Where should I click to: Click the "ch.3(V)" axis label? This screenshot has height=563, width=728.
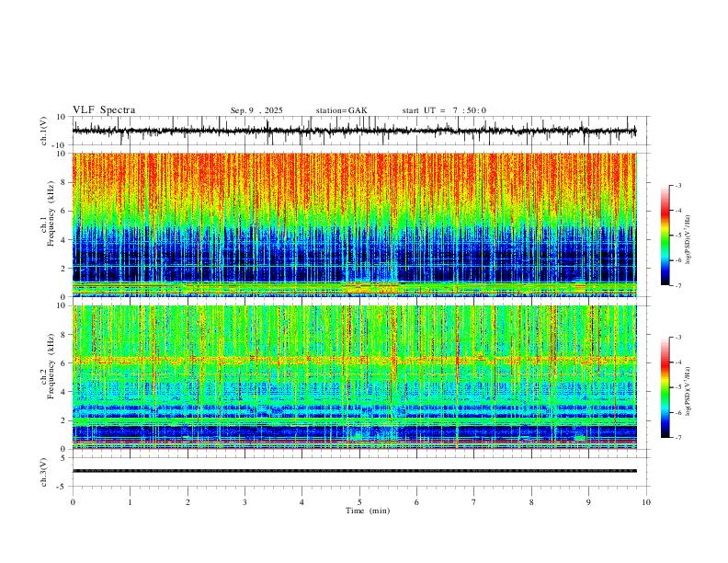click(44, 473)
